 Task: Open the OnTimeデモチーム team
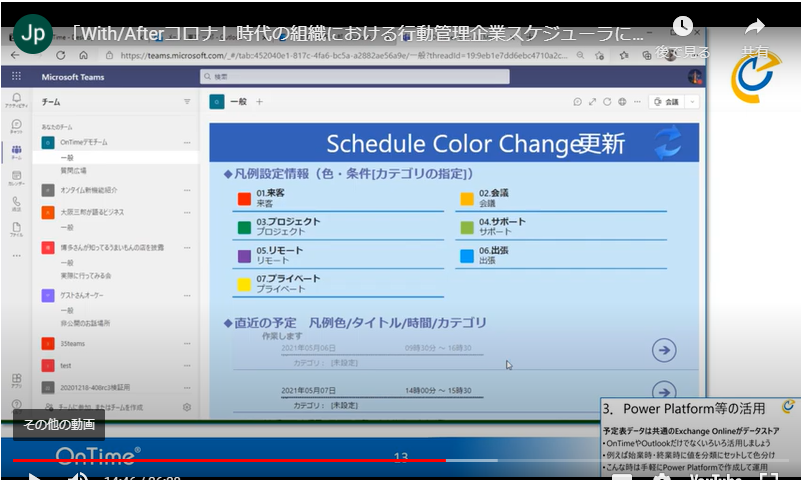[84, 142]
